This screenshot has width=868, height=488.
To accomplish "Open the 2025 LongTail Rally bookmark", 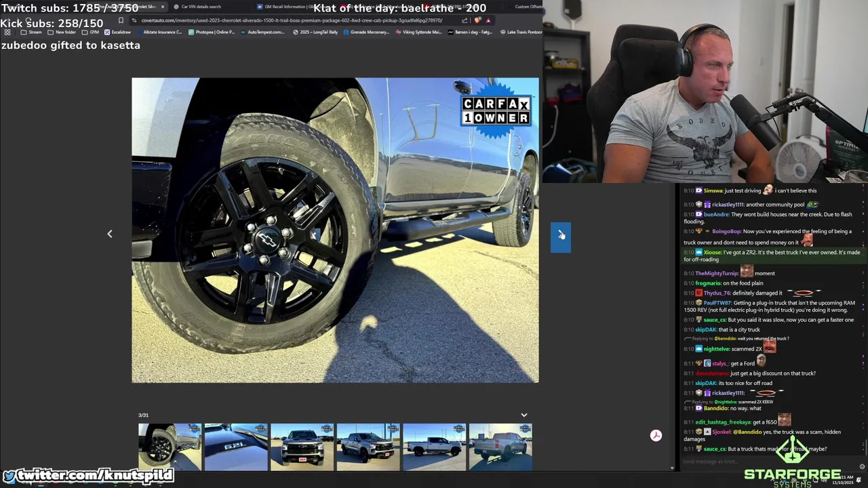I will pos(315,32).
